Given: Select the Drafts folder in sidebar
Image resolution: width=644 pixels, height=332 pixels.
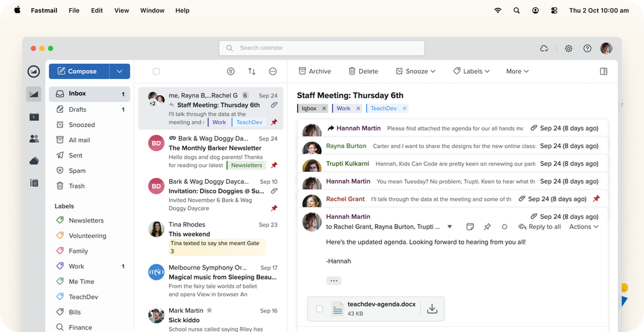Looking at the screenshot, I should tap(77, 109).
